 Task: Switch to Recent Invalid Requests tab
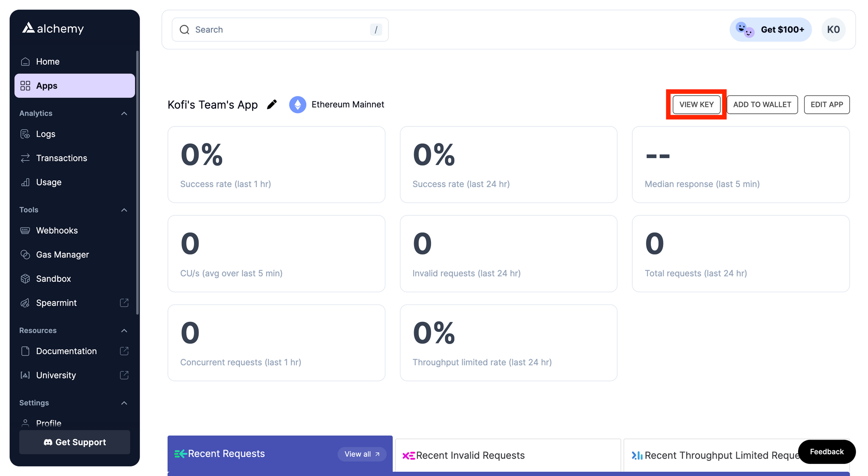point(470,455)
